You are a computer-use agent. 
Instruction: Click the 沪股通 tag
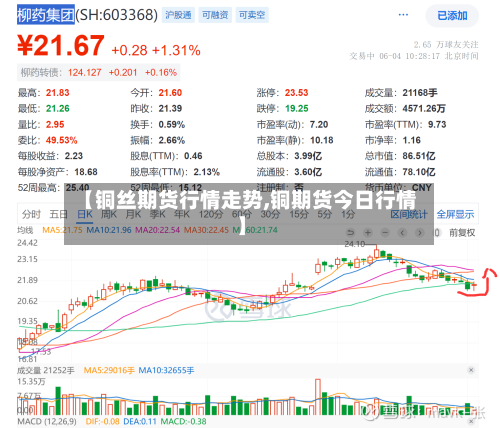tap(178, 15)
